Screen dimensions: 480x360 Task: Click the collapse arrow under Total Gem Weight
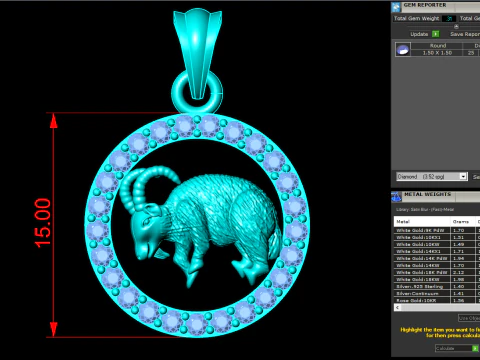pyautogui.click(x=456, y=27)
